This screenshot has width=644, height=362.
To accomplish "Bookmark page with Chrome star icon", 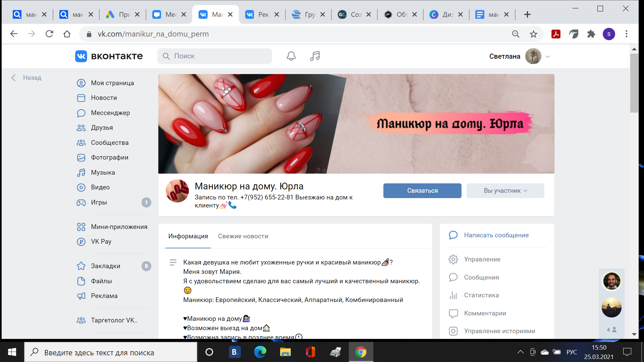I will (533, 34).
